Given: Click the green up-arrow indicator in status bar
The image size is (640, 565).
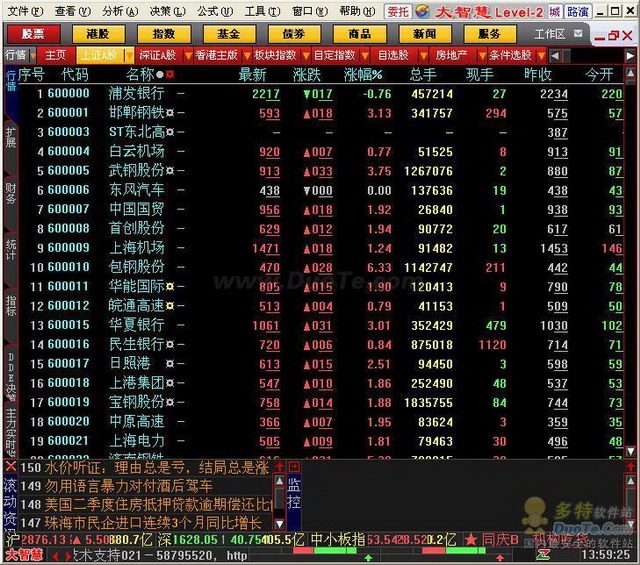Looking at the screenshot, I should (368, 558).
